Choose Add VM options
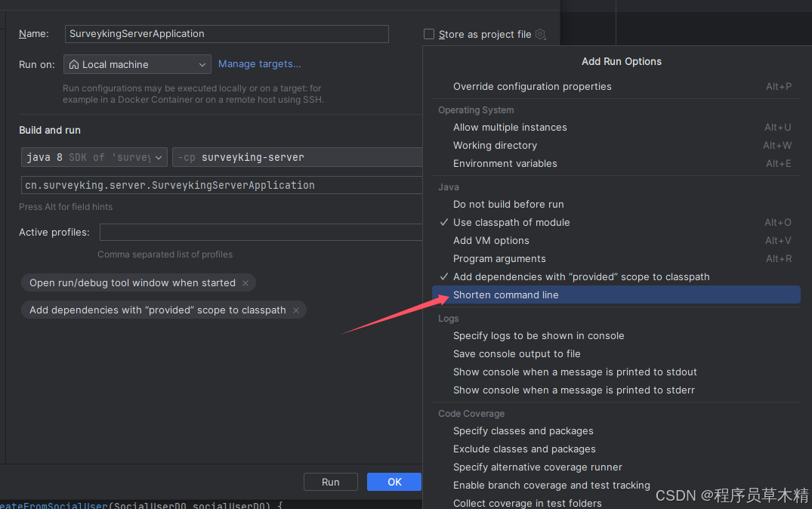812x509 pixels. (491, 240)
